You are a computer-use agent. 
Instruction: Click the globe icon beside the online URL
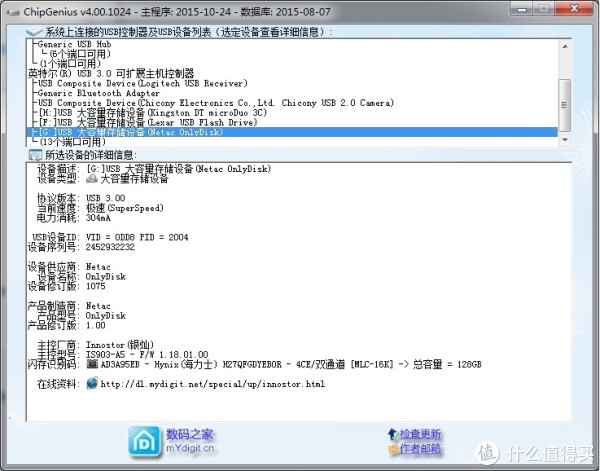[92, 383]
